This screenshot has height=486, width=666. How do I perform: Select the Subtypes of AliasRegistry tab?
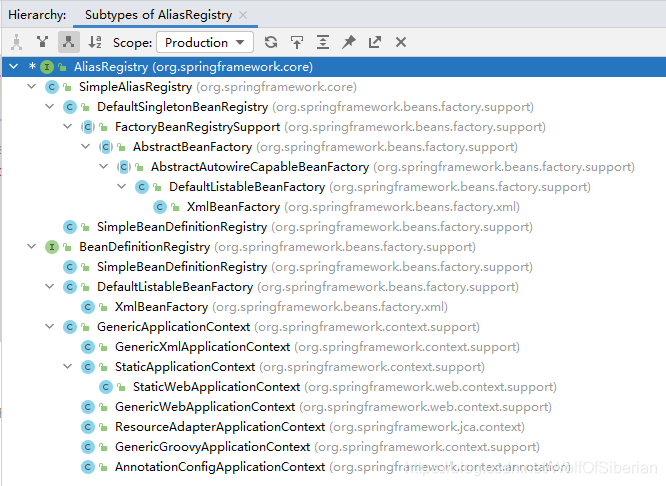(158, 15)
